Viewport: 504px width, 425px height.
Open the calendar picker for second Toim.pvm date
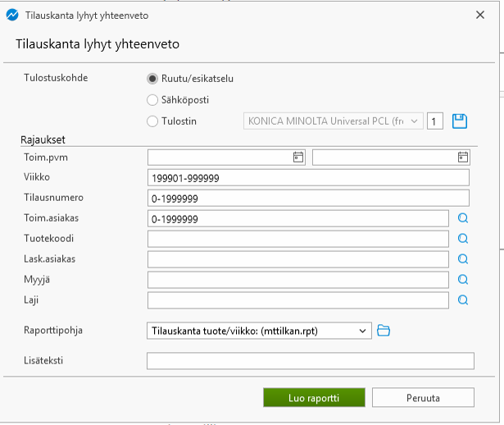pos(462,157)
